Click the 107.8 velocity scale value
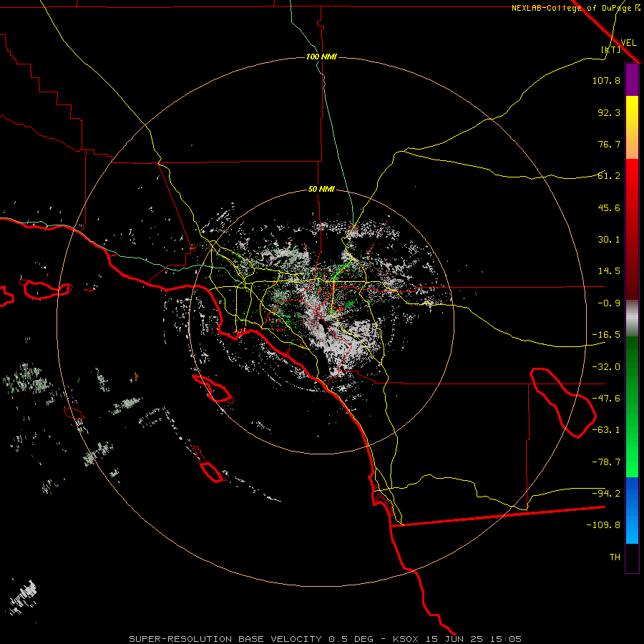The height and width of the screenshot is (644, 644). click(x=606, y=80)
